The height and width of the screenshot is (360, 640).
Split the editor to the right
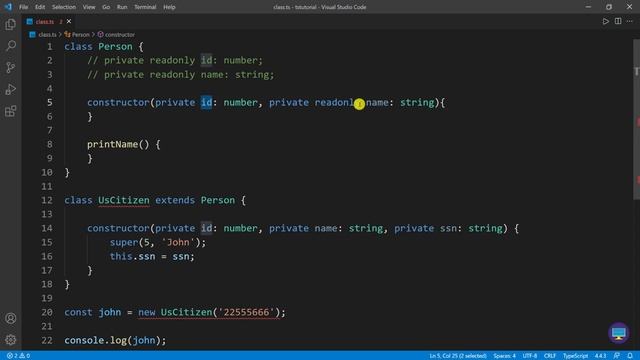point(618,21)
